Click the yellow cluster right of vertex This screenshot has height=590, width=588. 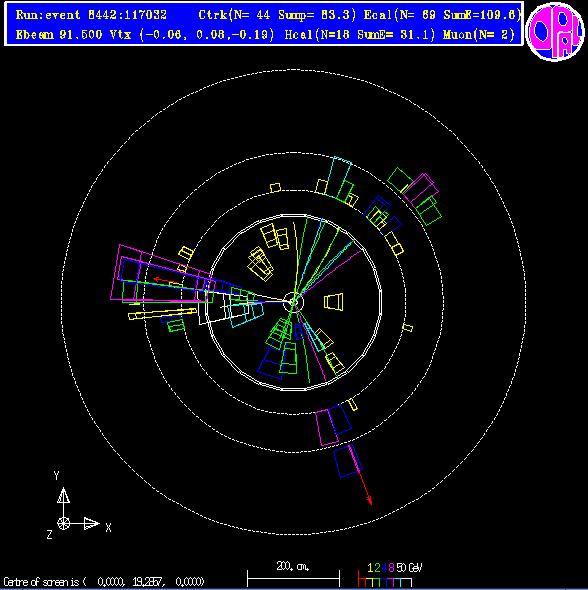click(x=334, y=302)
